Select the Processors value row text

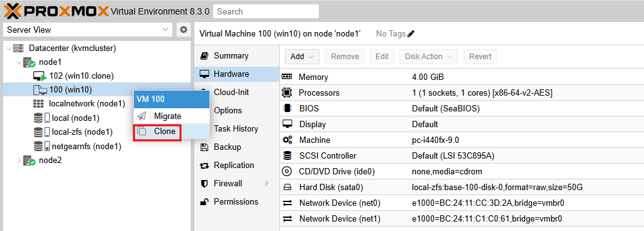pyautogui.click(x=482, y=93)
